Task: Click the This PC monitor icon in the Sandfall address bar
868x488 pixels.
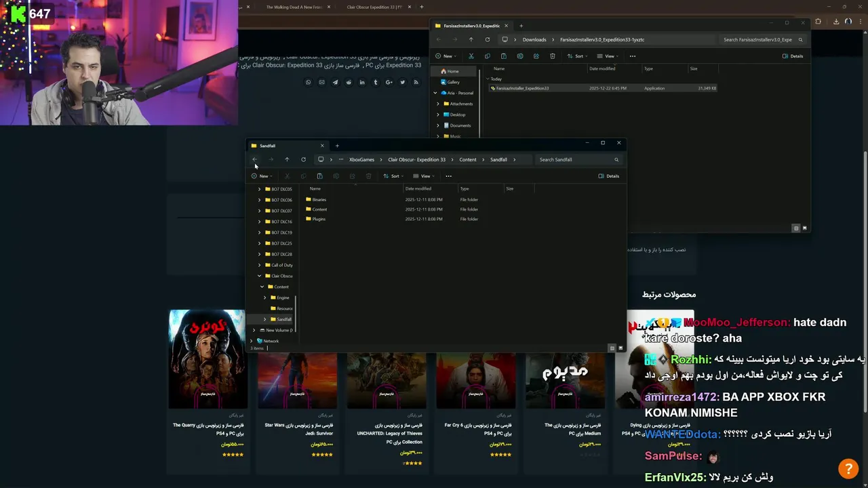Action: pos(321,159)
